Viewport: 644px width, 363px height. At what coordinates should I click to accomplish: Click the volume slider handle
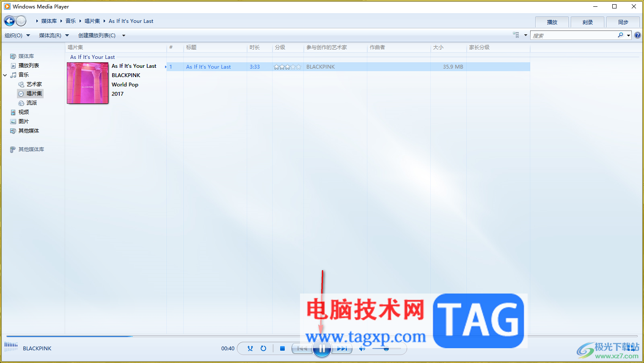point(386,349)
